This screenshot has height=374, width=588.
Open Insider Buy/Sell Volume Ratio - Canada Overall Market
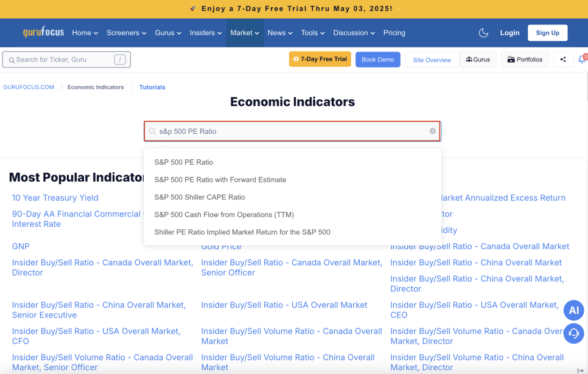292,336
